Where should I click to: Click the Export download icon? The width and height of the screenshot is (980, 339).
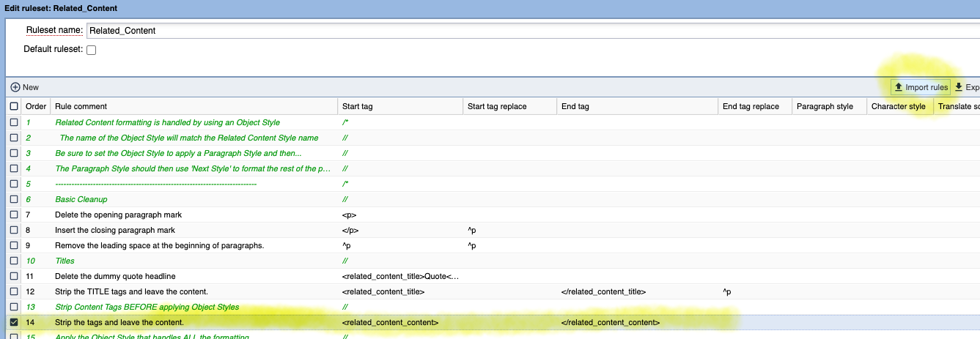pos(958,87)
